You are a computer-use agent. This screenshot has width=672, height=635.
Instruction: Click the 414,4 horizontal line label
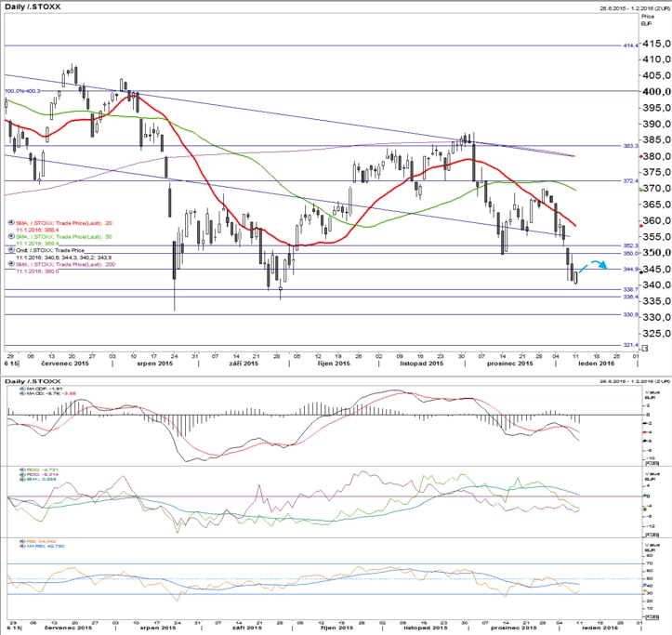pos(630,45)
